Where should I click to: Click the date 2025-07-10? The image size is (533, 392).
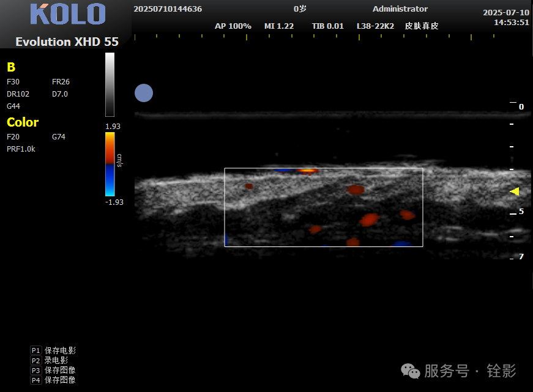tap(506, 13)
